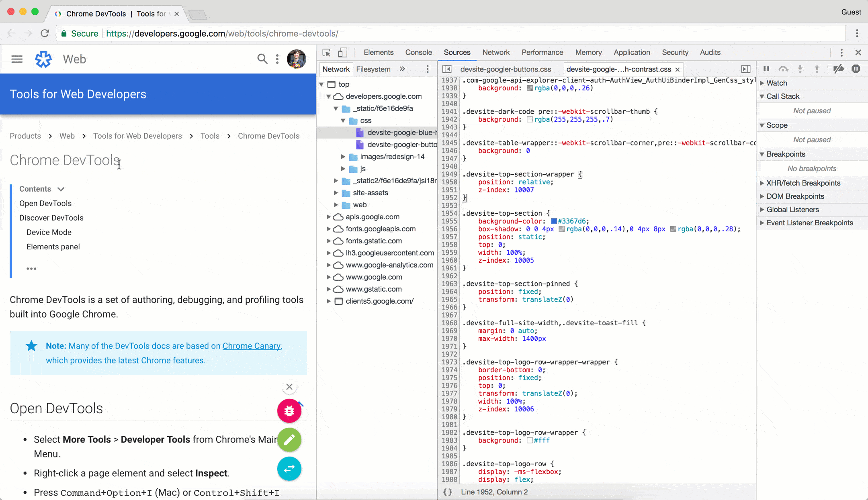This screenshot has width=868, height=500.
Task: Click the inspect element picker icon
Action: 326,53
